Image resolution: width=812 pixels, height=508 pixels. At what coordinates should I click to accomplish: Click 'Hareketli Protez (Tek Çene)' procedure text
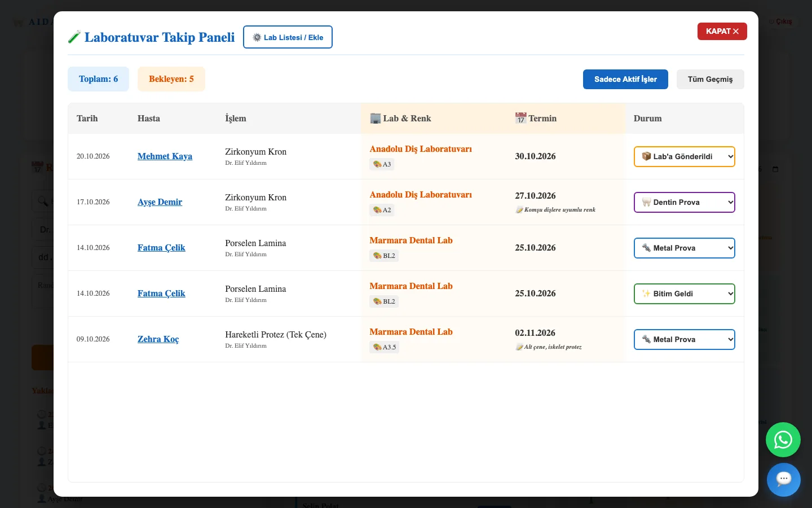[276, 335]
